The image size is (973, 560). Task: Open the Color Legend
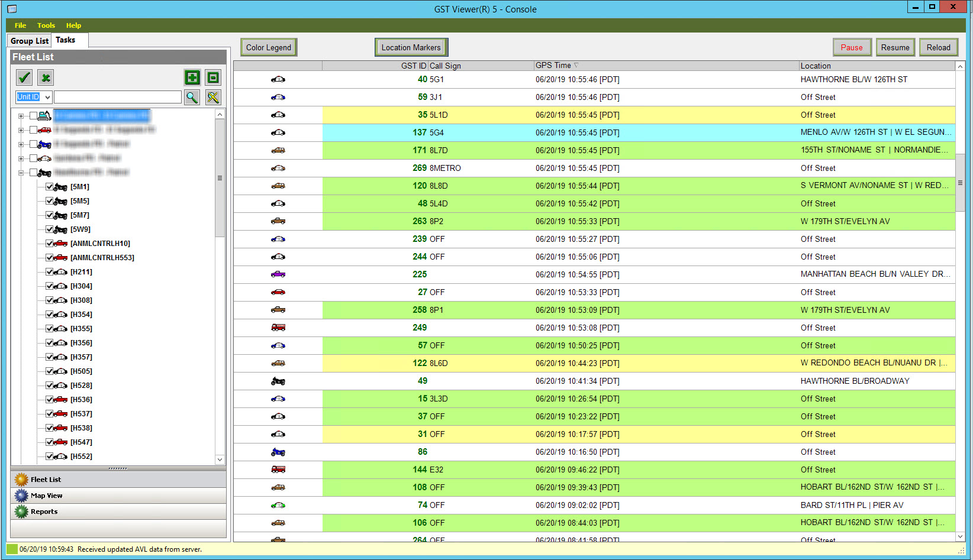coord(269,47)
